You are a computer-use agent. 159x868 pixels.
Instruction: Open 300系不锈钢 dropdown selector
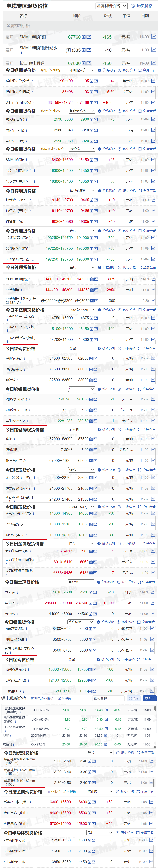[82, 310]
